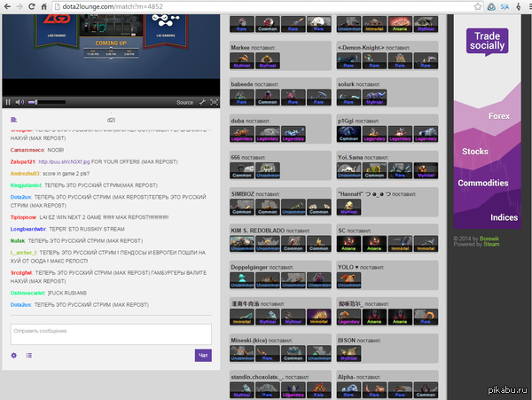Mute the stream with the speaker icon
Viewport: 532px width, 400px height.
20,102
